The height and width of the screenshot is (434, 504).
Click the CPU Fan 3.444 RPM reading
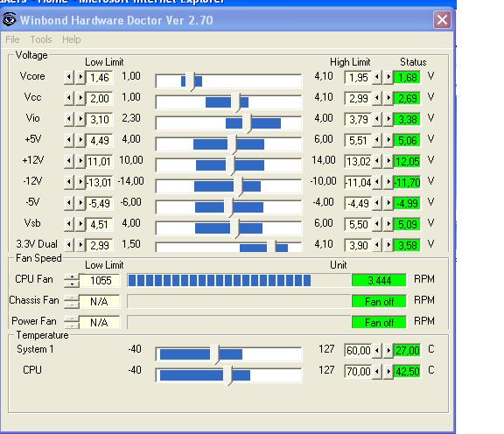tap(379, 280)
